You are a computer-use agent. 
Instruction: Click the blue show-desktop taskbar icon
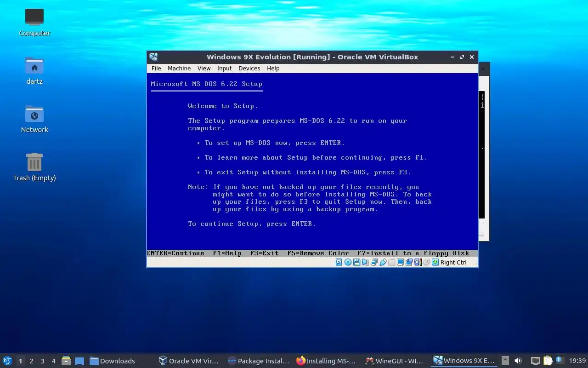79,361
